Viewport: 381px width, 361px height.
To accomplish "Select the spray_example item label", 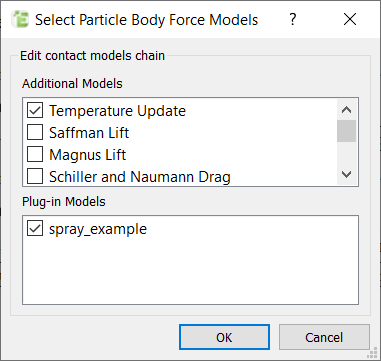I will click(x=98, y=229).
